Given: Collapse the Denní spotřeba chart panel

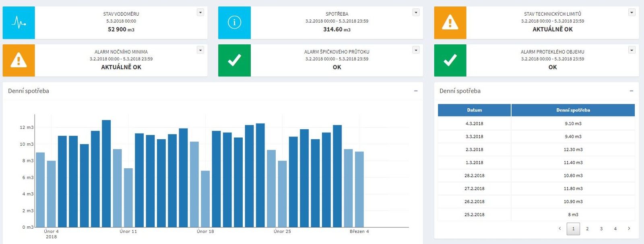Looking at the screenshot, I should pos(416,91).
